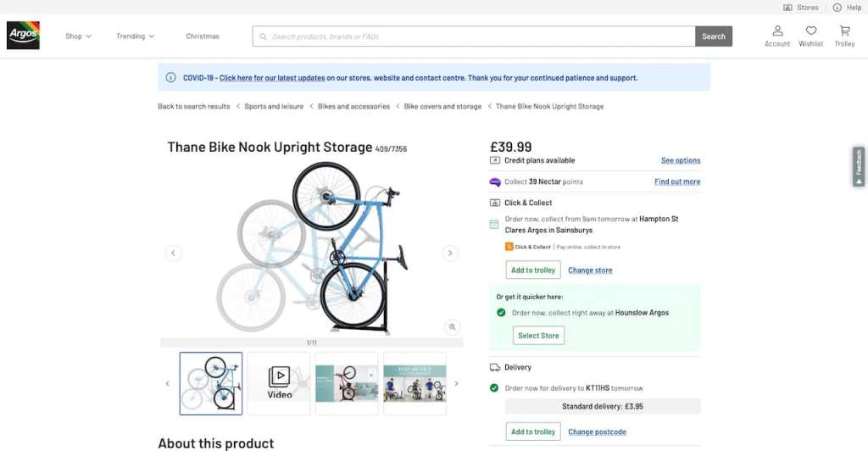Show next product image with right arrow
Screen dimensions: 868x451
(450, 253)
